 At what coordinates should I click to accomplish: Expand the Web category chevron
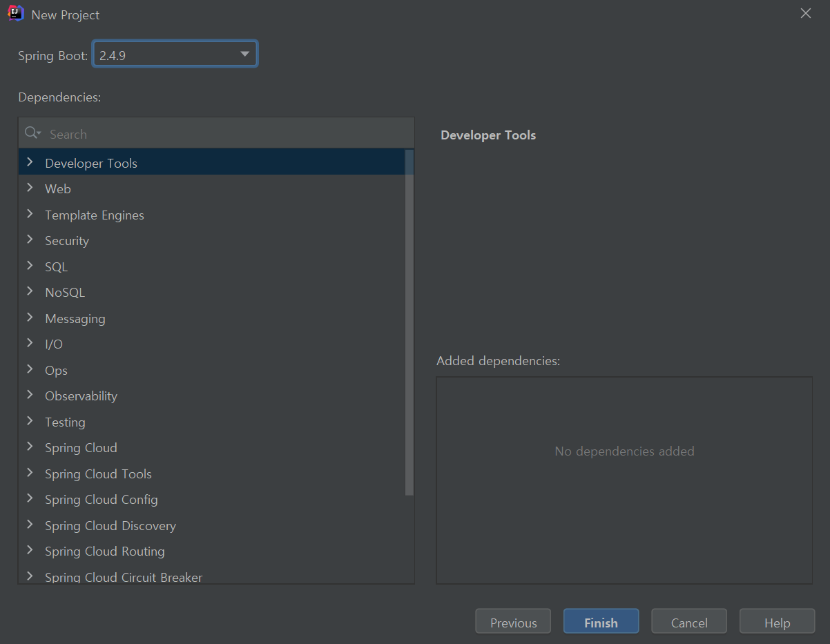pyautogui.click(x=30, y=188)
